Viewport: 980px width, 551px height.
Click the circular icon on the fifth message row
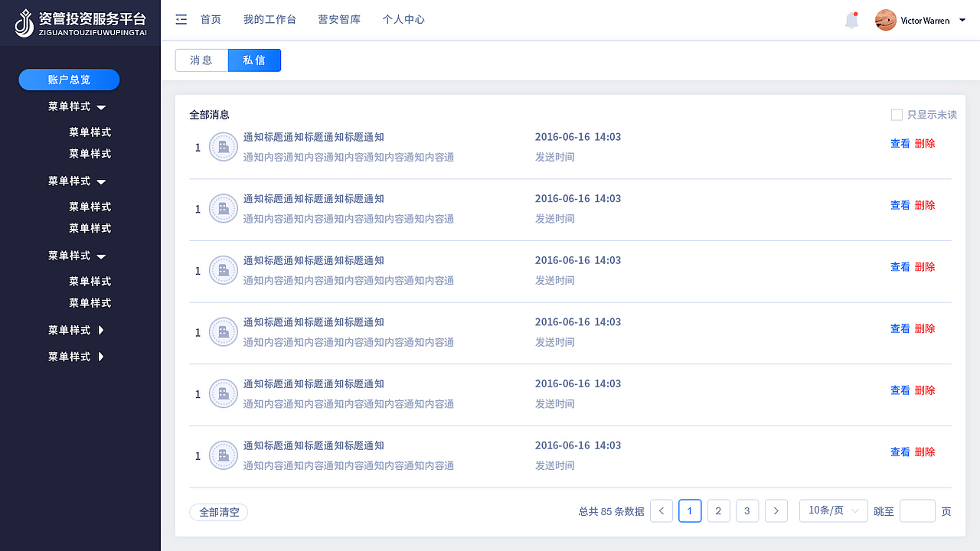[223, 394]
